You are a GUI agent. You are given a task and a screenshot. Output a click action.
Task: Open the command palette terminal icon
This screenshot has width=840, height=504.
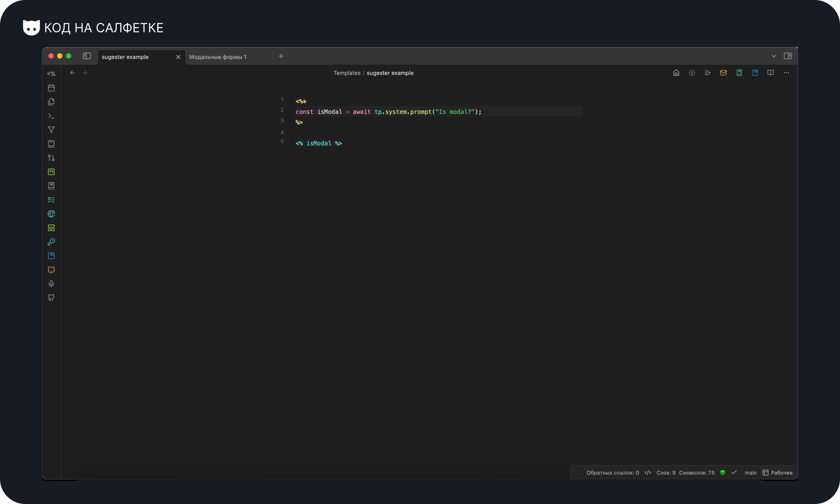51,116
